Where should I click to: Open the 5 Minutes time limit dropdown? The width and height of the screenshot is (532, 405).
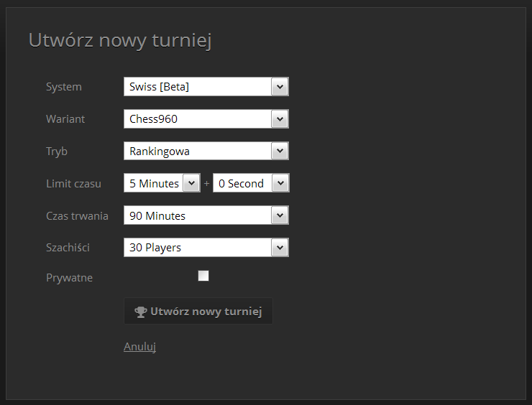[162, 183]
